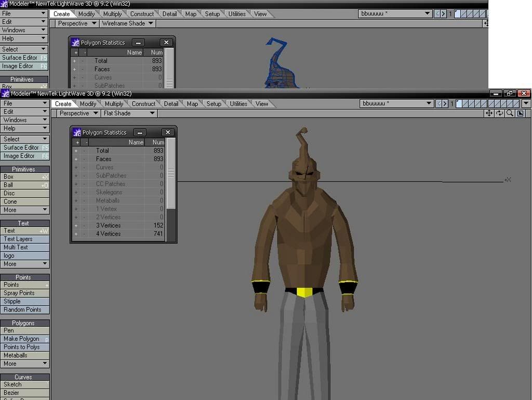
Task: Open the Edit dropdown in front window
Action: [x=25, y=112]
